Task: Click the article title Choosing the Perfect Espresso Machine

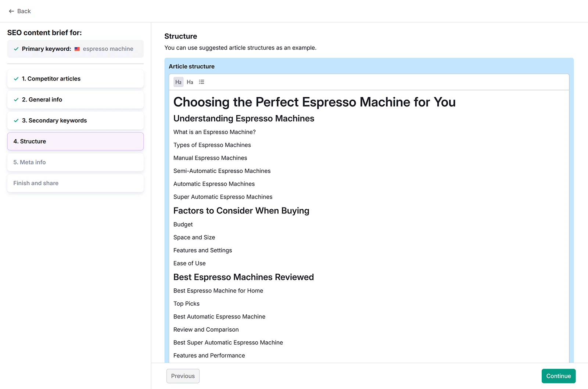Action: coord(314,102)
